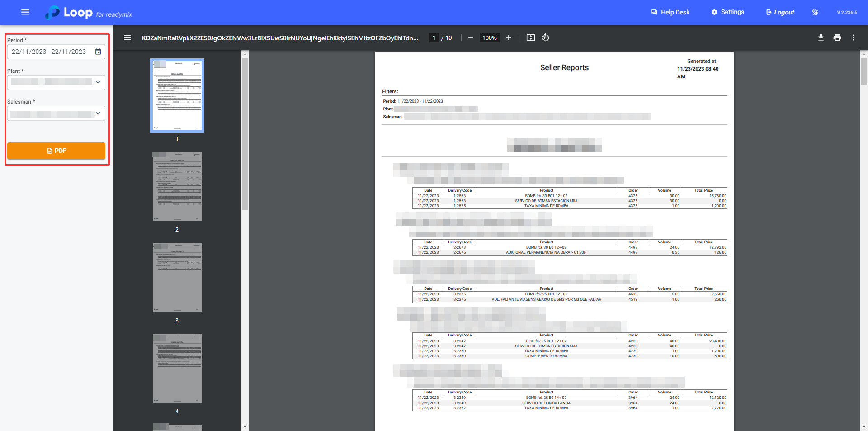Screen dimensions: 868x431
Task: Generate report with orange PDF button
Action: 56,151
